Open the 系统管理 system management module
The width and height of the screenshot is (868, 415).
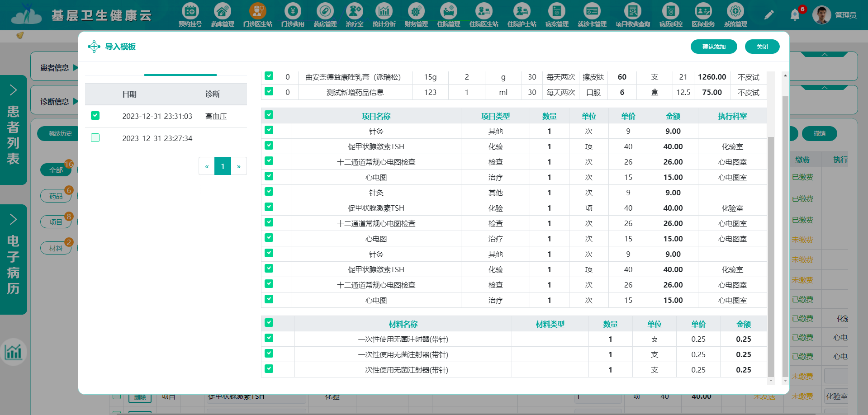[735, 15]
